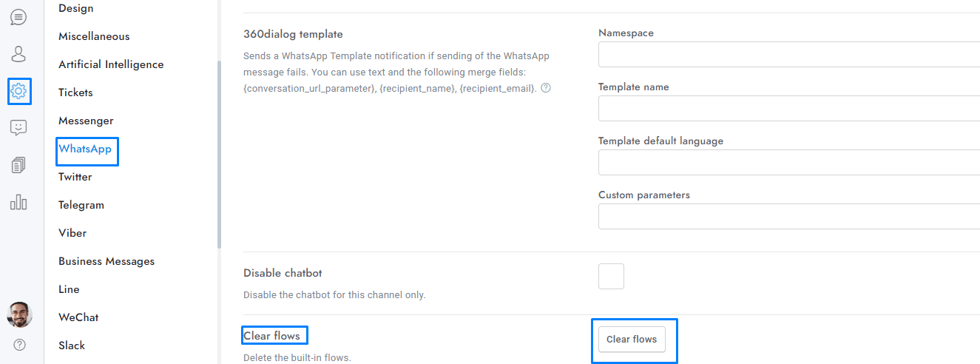This screenshot has width=980, height=364.
Task: Open the users profile icon
Action: point(18,54)
